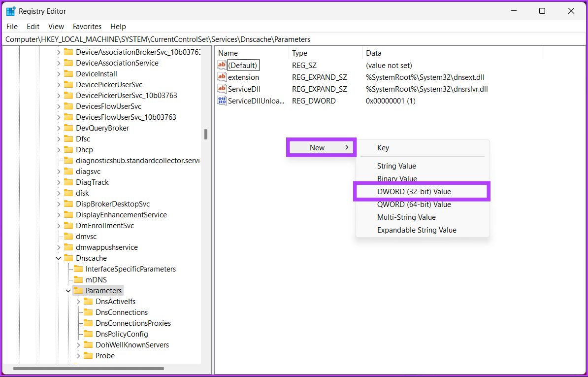
Task: Click the tree pane vertical scrollbar thumb
Action: coord(206,135)
